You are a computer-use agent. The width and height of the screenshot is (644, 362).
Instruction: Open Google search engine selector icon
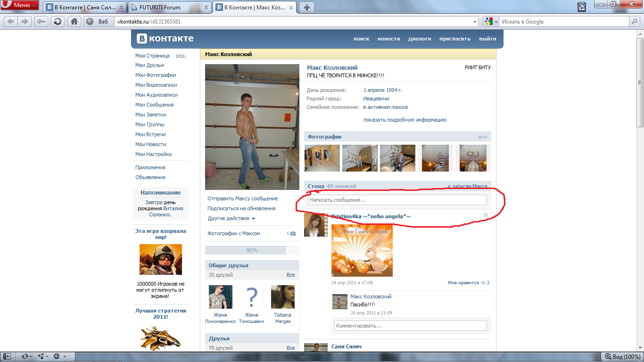[x=490, y=22]
